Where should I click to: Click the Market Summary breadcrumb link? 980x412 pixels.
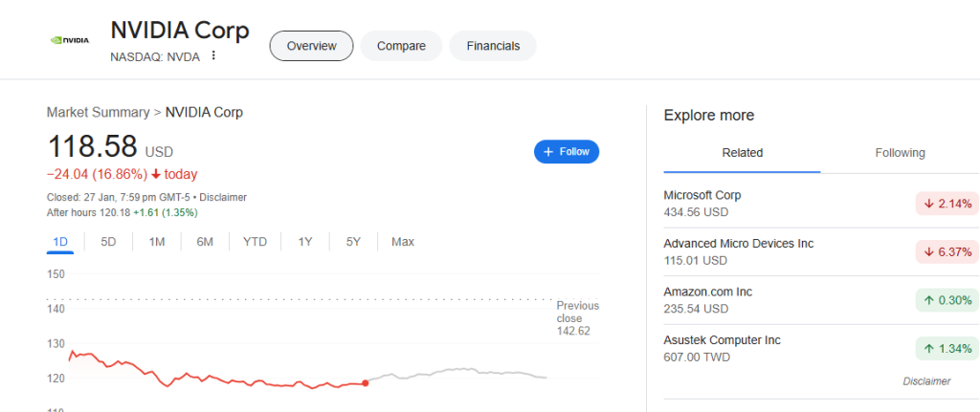(x=99, y=113)
